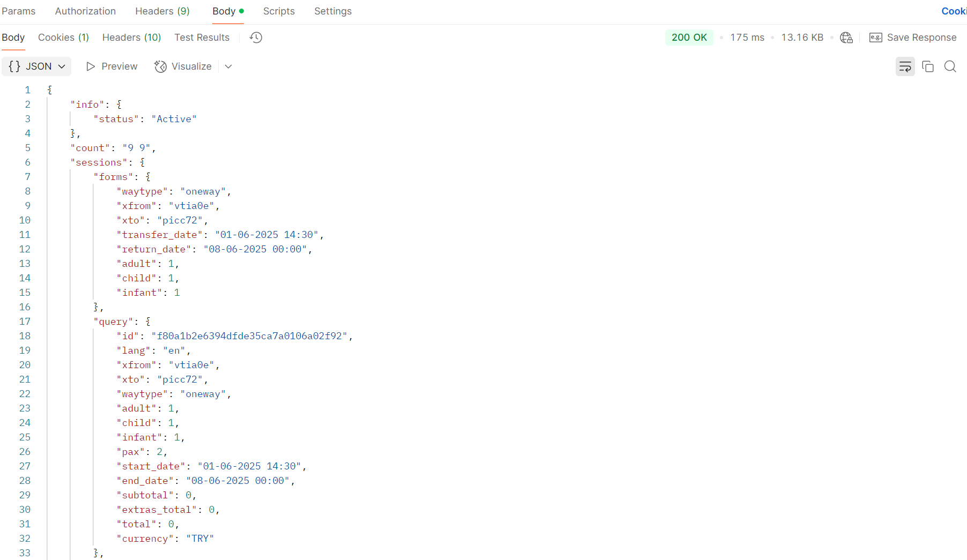The width and height of the screenshot is (967, 560).
Task: View response Cookies (1) tab
Action: click(63, 38)
